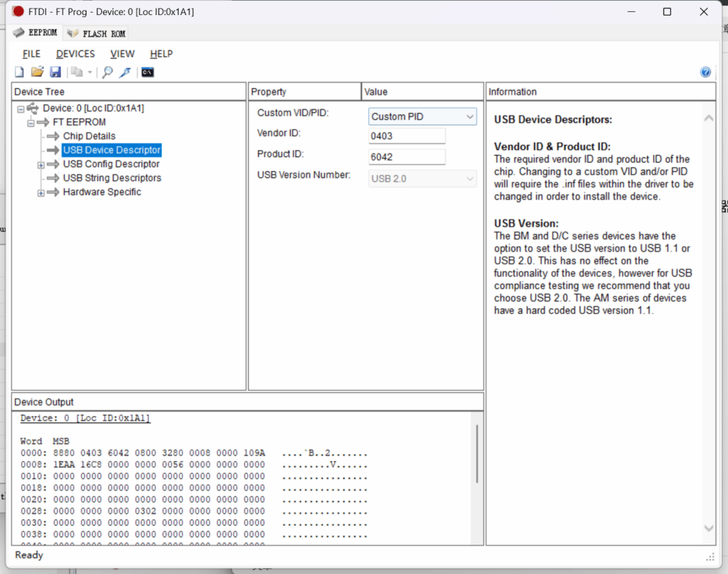Open the small arrow beside the copy icon

pyautogui.click(x=90, y=72)
